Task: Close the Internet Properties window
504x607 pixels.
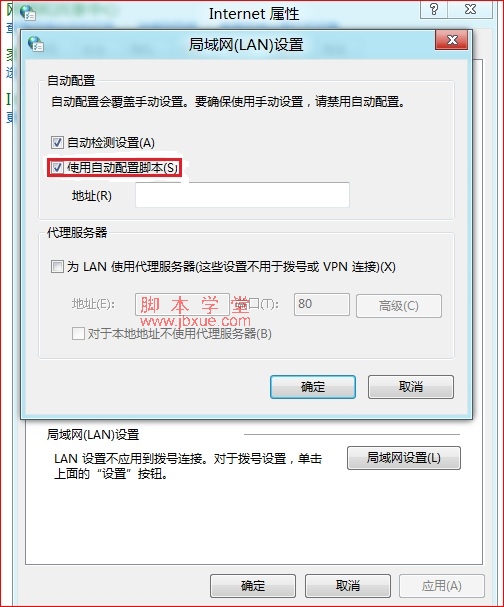Action: point(470,9)
